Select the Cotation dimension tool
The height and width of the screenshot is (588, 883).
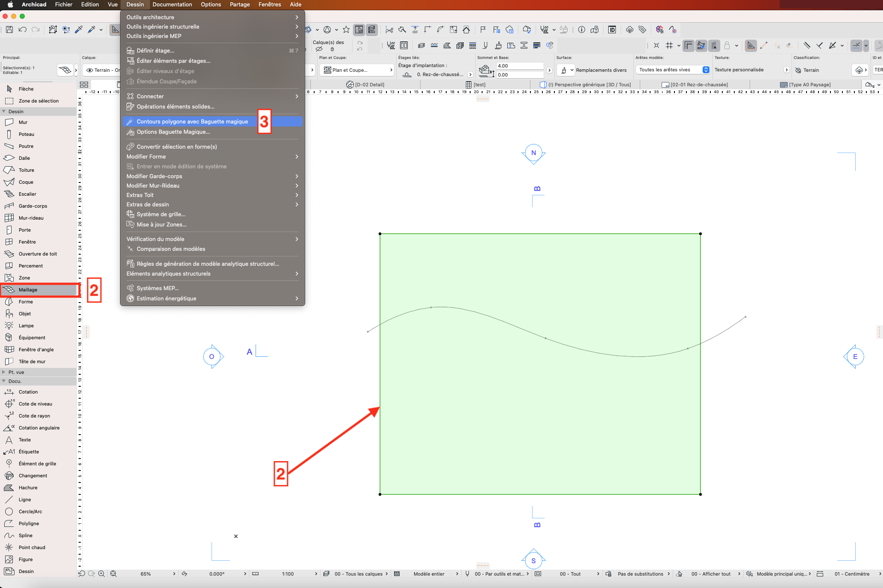38,392
